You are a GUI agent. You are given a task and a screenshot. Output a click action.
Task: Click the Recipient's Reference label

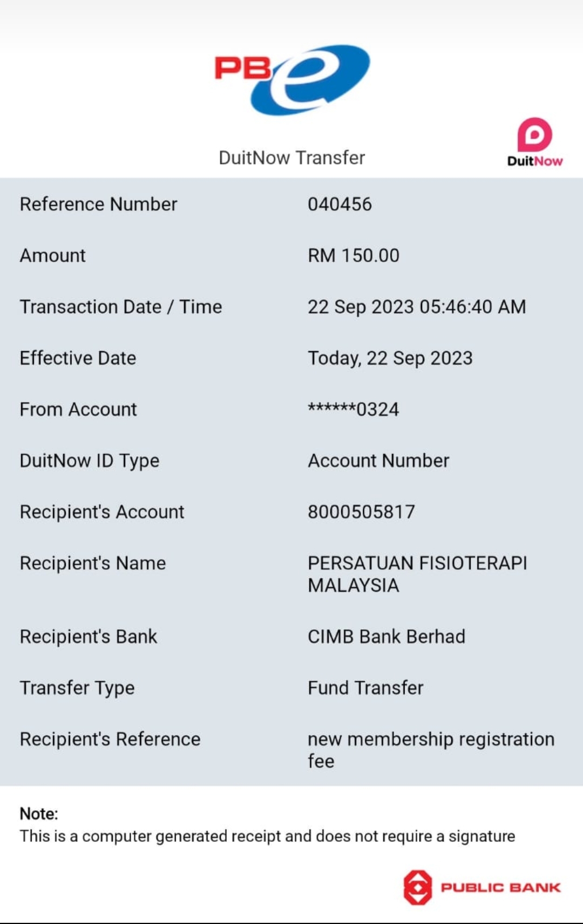(x=110, y=739)
